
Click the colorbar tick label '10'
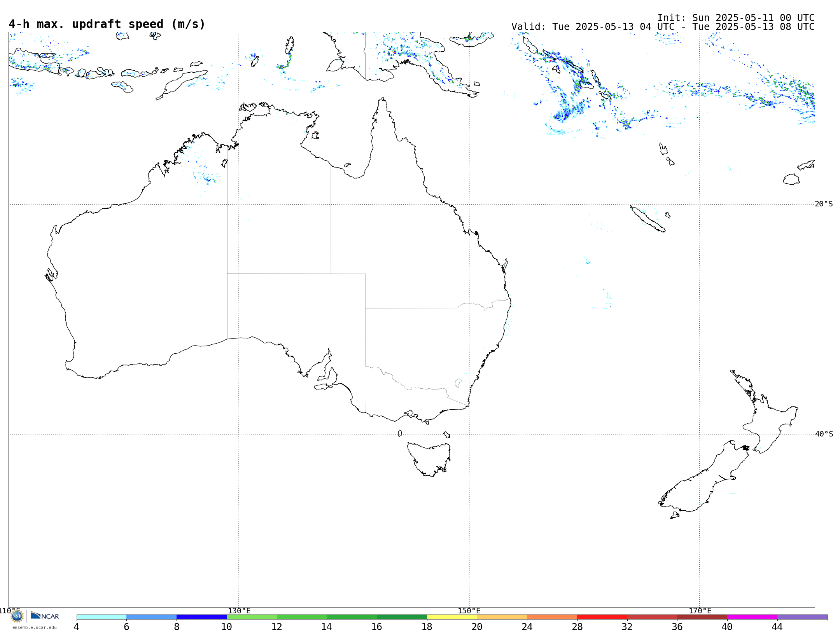227,627
